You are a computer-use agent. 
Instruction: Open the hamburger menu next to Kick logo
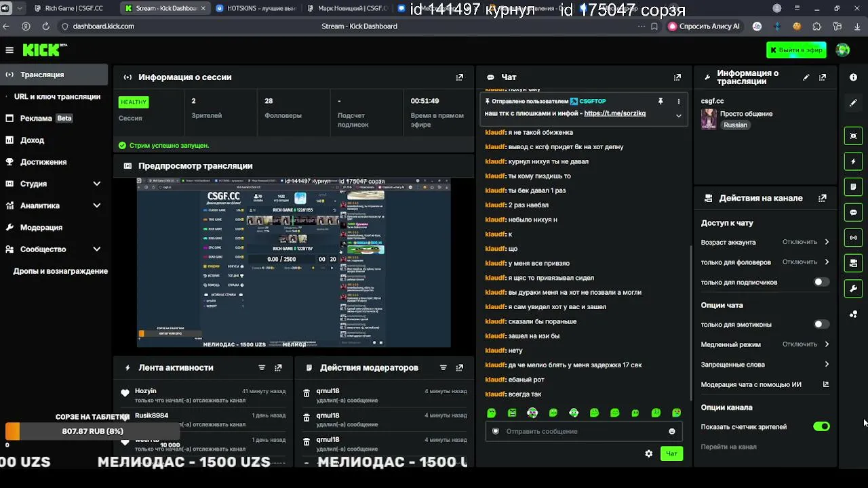point(9,50)
